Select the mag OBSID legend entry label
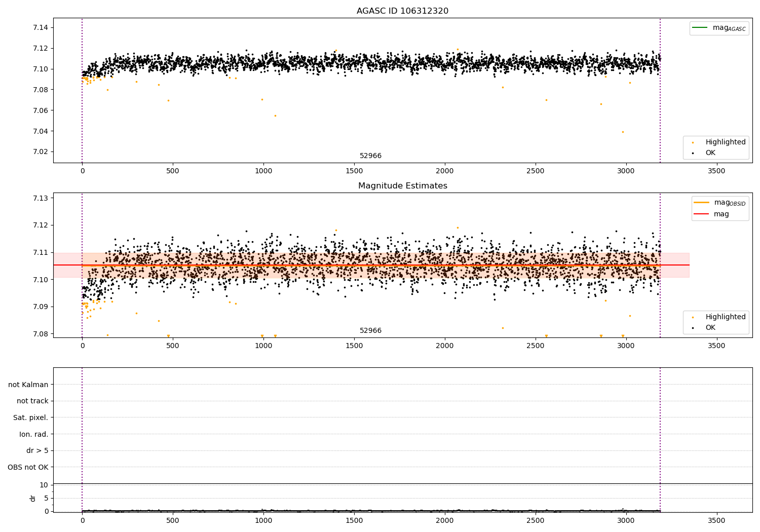 [x=730, y=203]
